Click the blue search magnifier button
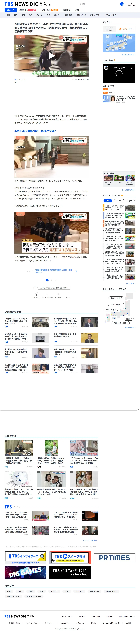 click(x=122, y=4)
